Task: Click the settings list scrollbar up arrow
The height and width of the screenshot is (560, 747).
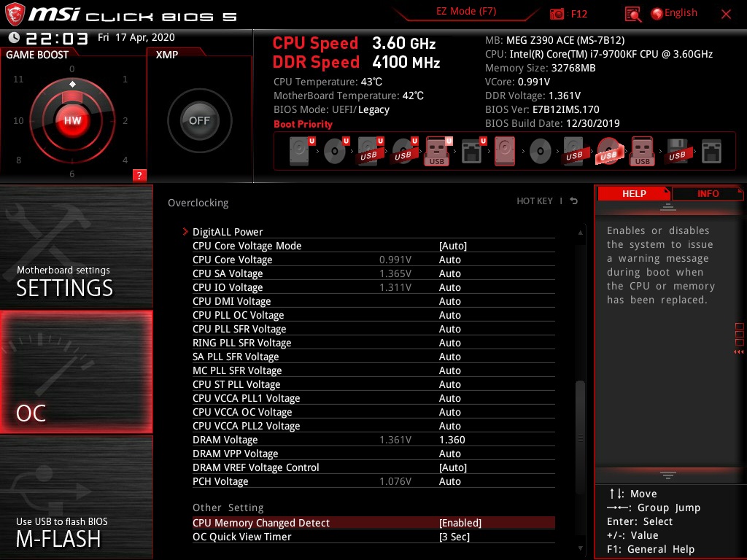Action: pos(580,233)
